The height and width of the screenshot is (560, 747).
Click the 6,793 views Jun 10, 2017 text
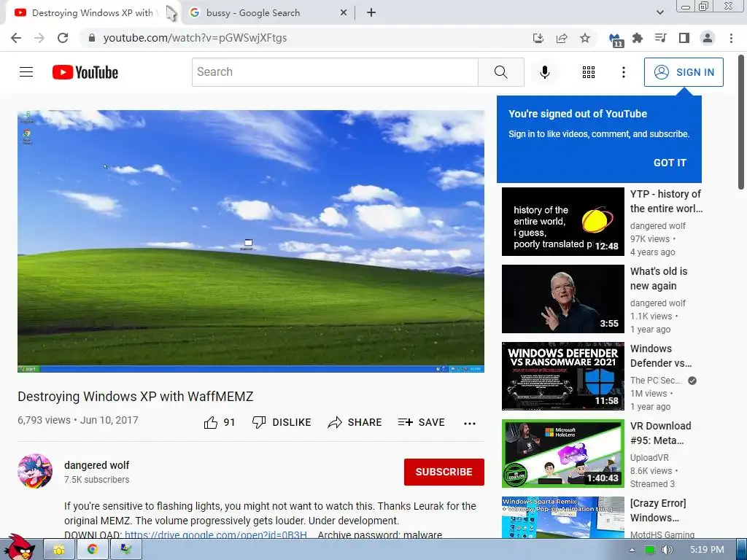(x=78, y=421)
